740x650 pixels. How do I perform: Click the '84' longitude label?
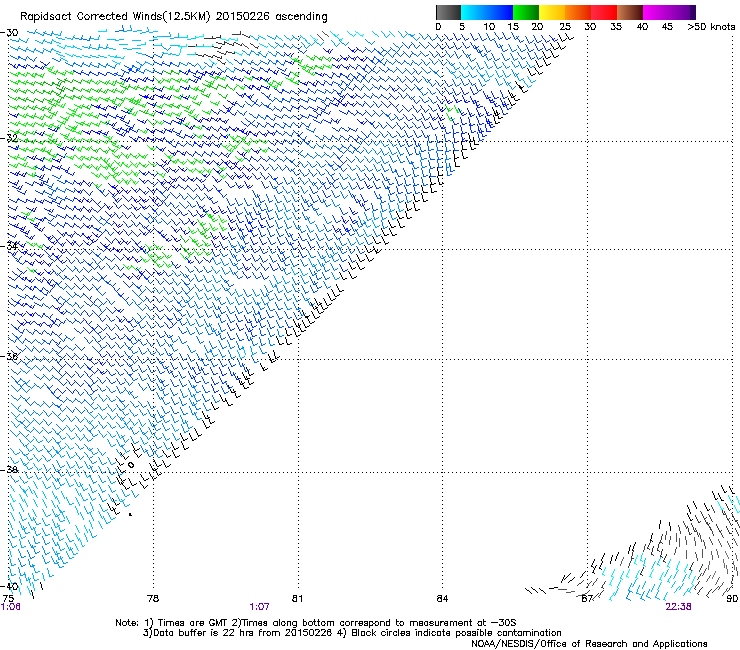coord(442,599)
